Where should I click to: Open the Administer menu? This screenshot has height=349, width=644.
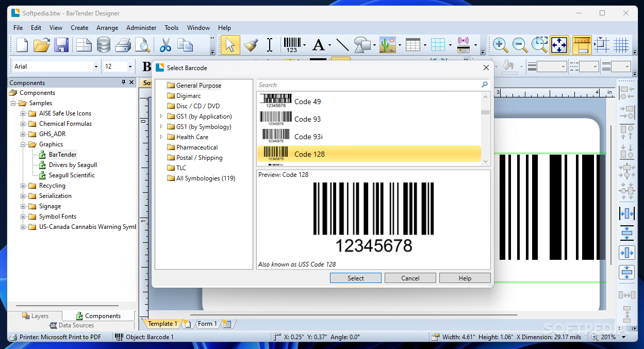click(141, 28)
